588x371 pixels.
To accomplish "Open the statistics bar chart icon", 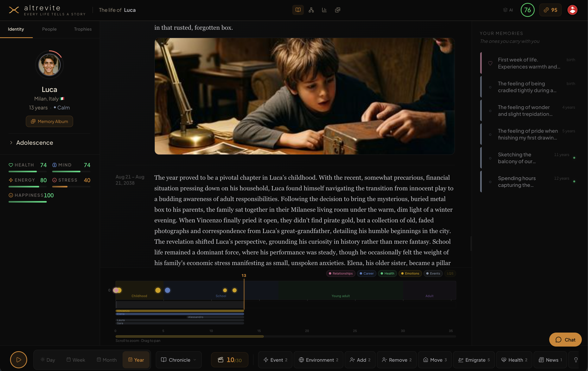I will click(324, 10).
